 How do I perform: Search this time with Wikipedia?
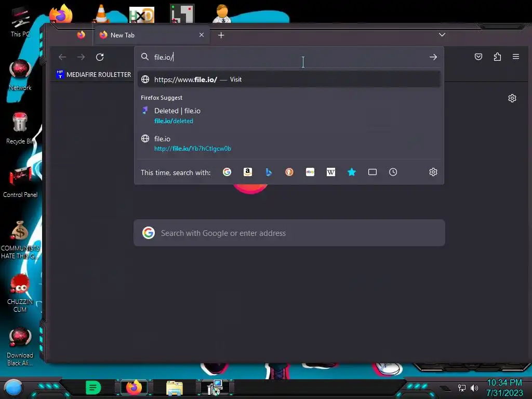[331, 172]
